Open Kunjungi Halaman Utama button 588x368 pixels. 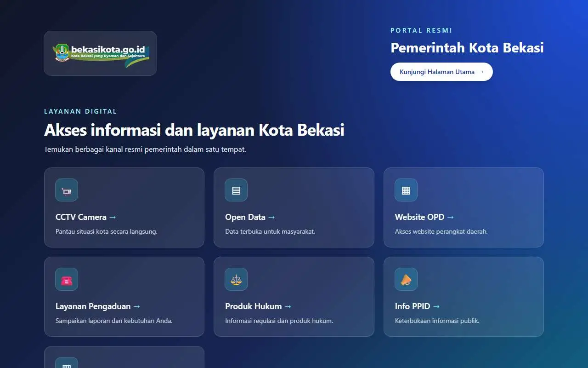tap(441, 72)
